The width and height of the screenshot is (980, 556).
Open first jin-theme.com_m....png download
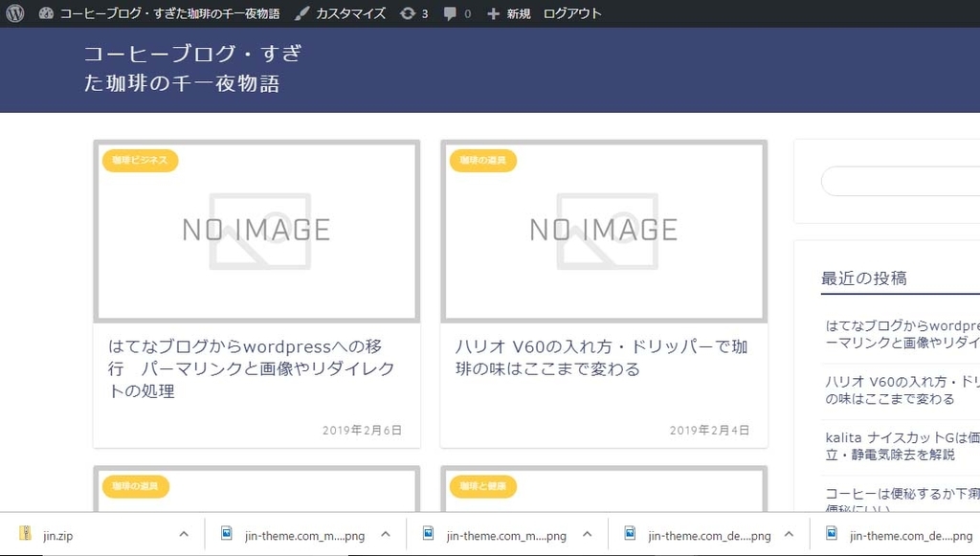click(304, 535)
